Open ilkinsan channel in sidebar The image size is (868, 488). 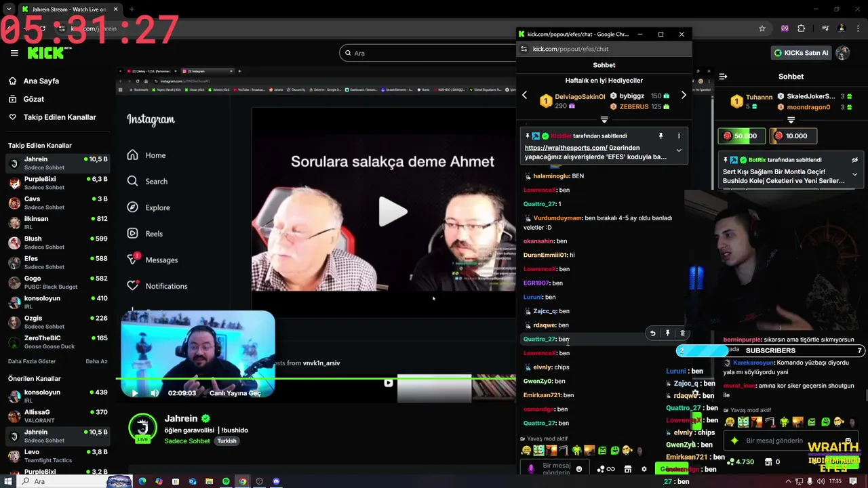[x=57, y=222]
